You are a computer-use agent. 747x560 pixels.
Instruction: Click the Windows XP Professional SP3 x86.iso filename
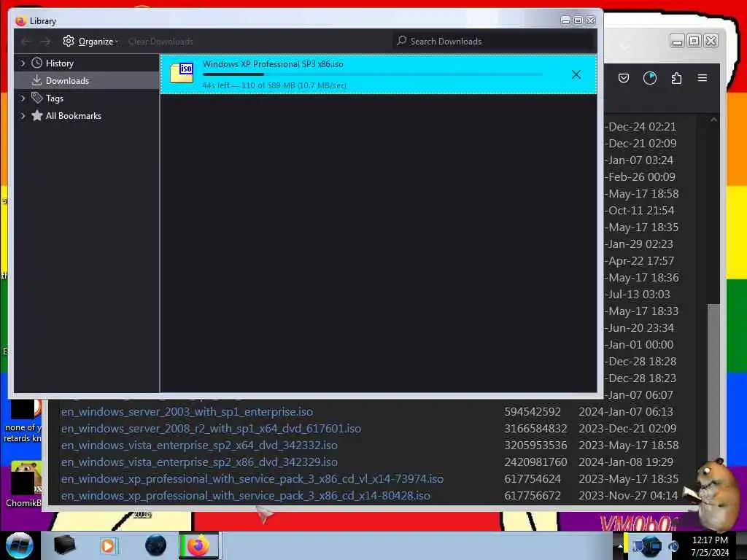click(x=273, y=64)
